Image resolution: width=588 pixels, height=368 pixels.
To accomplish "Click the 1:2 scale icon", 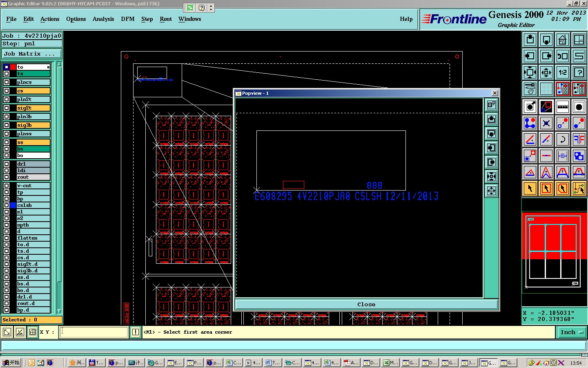I will (563, 72).
